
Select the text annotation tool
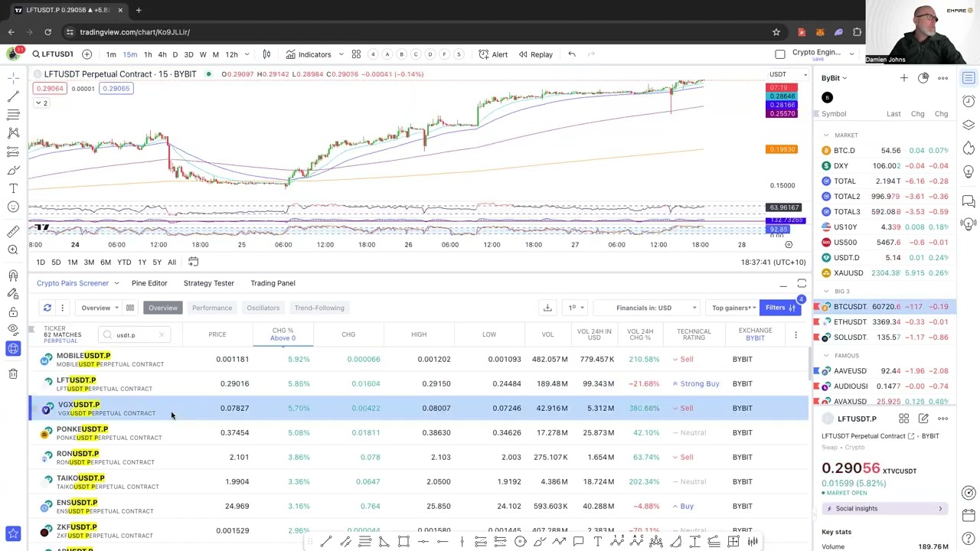(13, 188)
